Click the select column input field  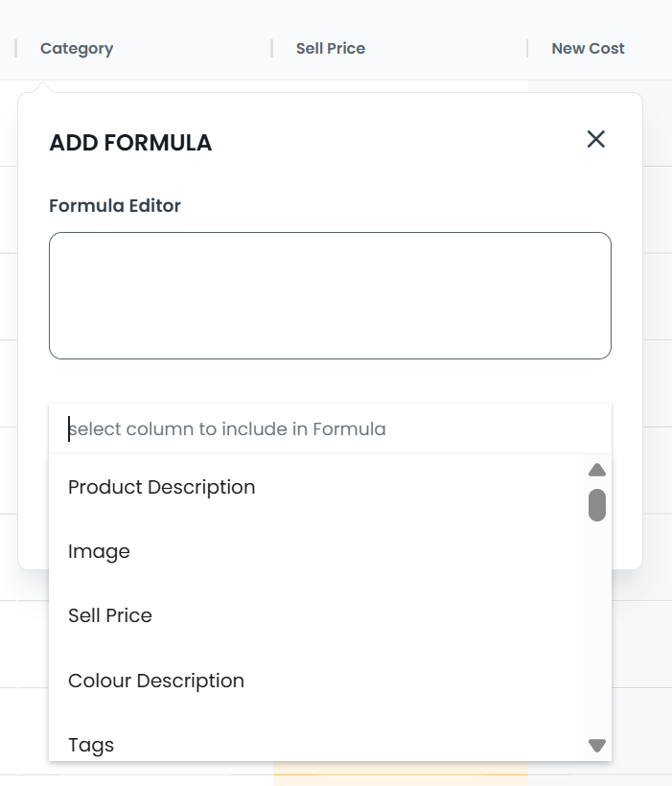[330, 428]
